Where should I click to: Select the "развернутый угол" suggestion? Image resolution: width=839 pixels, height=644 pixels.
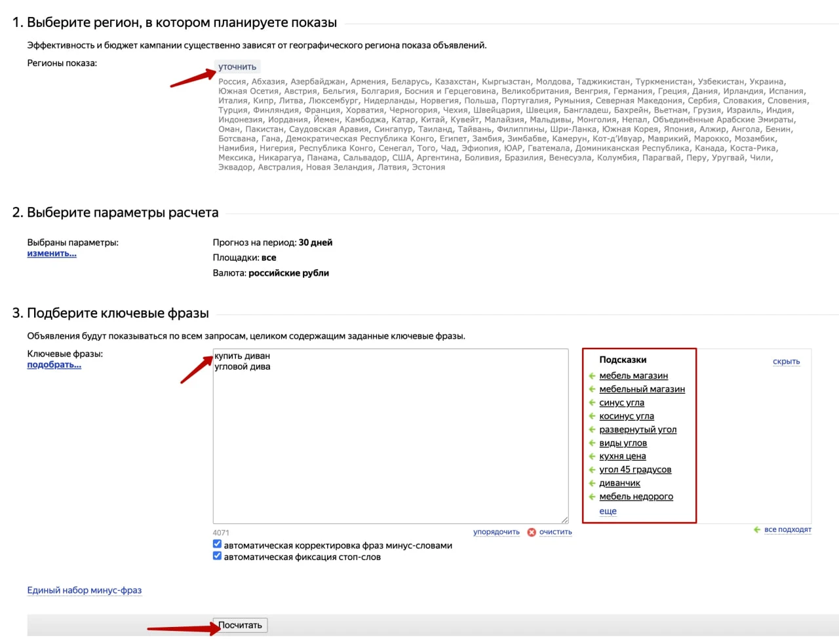(638, 430)
